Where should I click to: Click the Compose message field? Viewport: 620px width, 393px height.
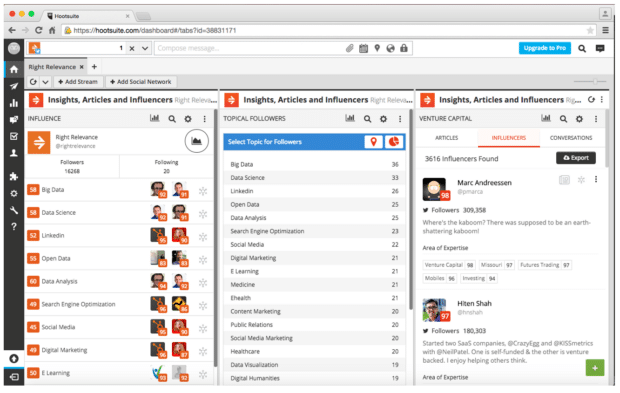tap(249, 48)
